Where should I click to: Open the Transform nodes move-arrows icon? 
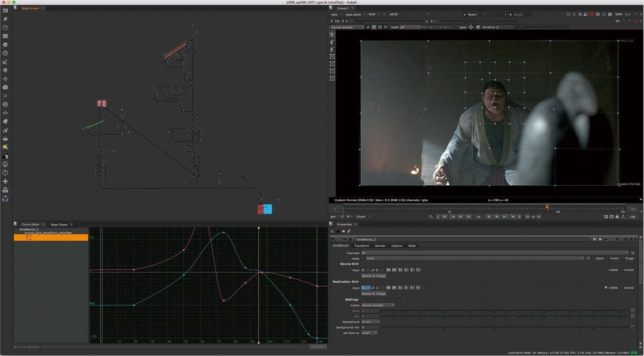(x=5, y=79)
